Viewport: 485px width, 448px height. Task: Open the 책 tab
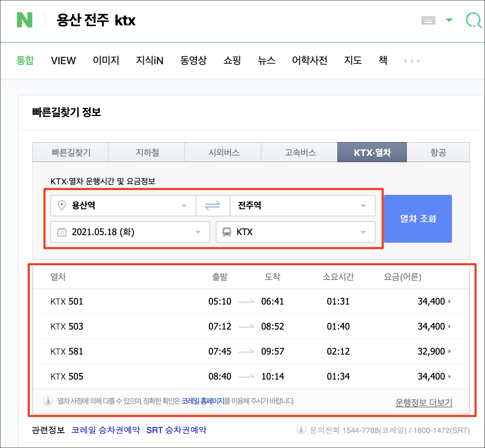tap(383, 60)
